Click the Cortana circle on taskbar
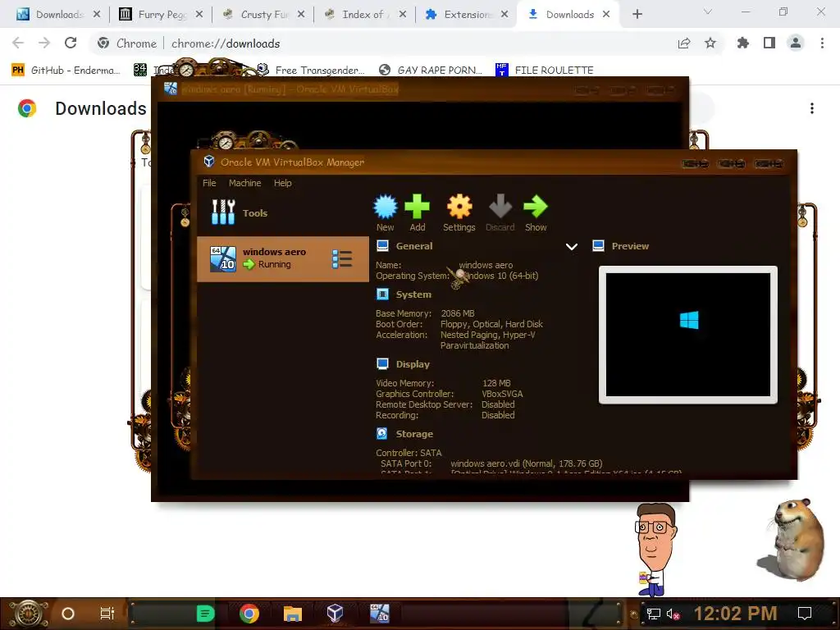The height and width of the screenshot is (630, 840). pos(68,614)
